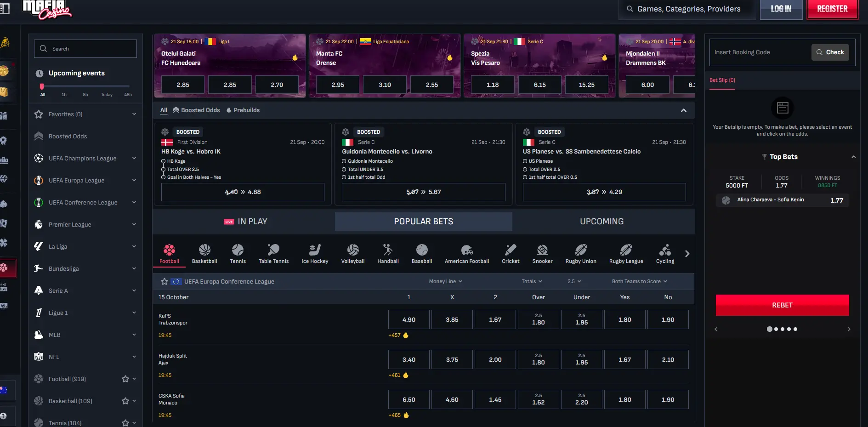
Task: Switch to the POPULAR BETS tab
Action: click(x=424, y=222)
